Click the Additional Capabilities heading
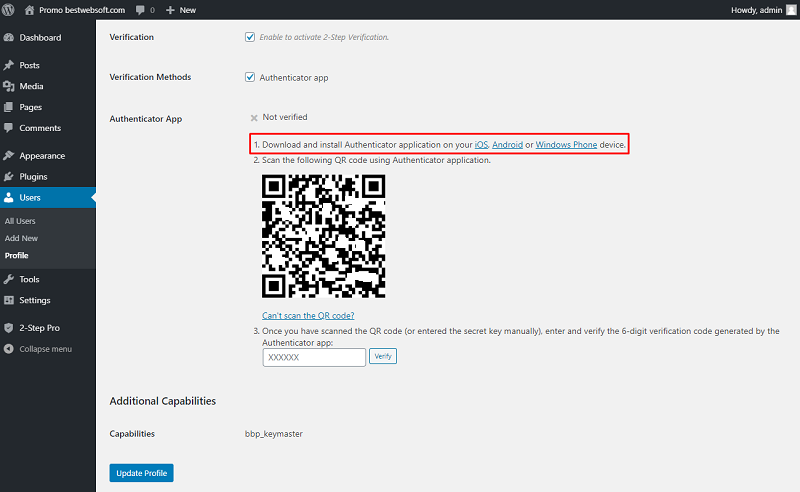This screenshot has height=492, width=800. coord(163,401)
